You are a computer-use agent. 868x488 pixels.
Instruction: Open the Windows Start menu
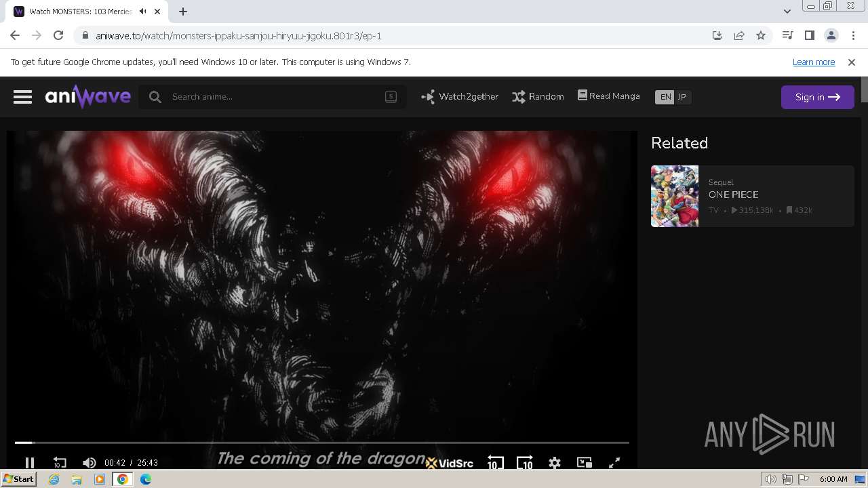click(x=19, y=479)
